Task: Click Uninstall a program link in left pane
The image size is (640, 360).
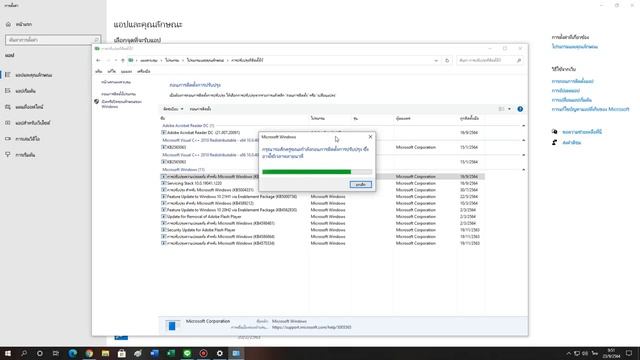Action: point(118,94)
